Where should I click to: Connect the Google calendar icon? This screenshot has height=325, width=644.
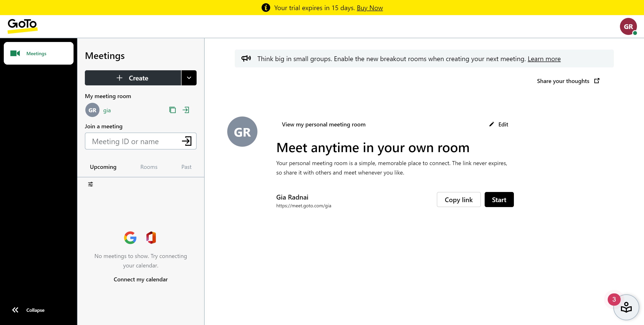(x=130, y=237)
